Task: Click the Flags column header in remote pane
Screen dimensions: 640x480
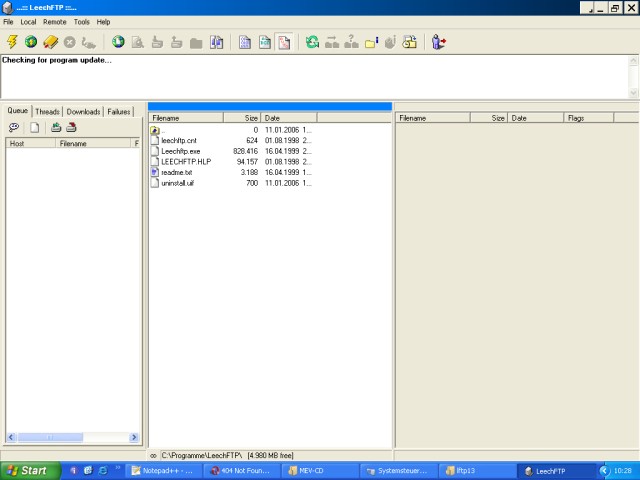Action: 588,118
